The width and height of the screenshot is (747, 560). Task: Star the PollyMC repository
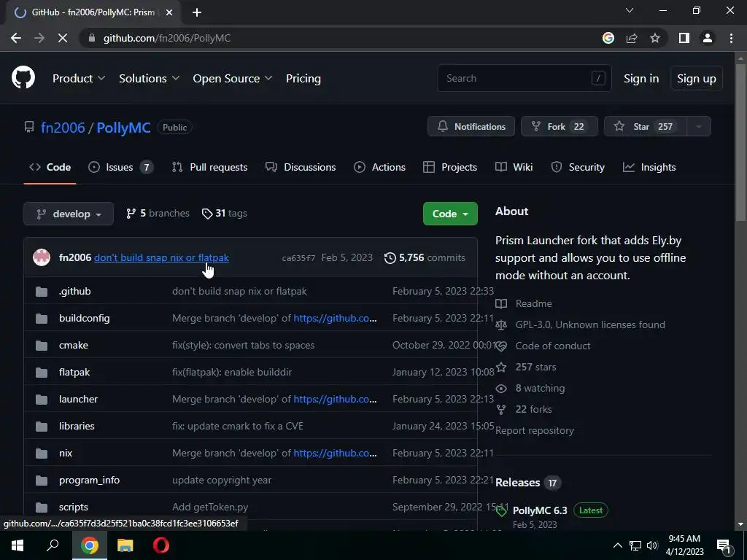(x=646, y=127)
